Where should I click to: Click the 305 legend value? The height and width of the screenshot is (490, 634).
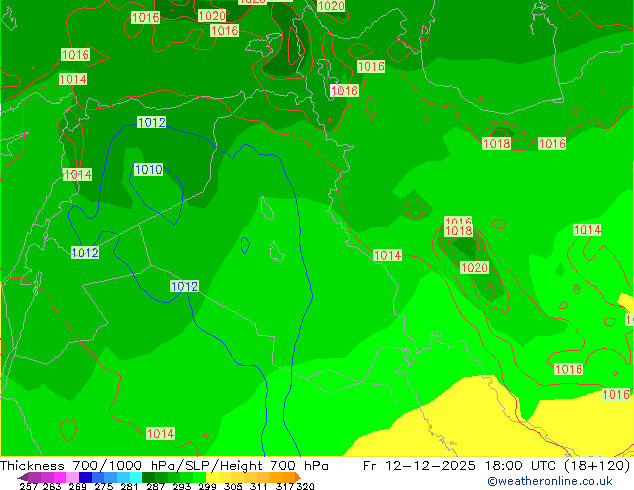tap(233, 486)
